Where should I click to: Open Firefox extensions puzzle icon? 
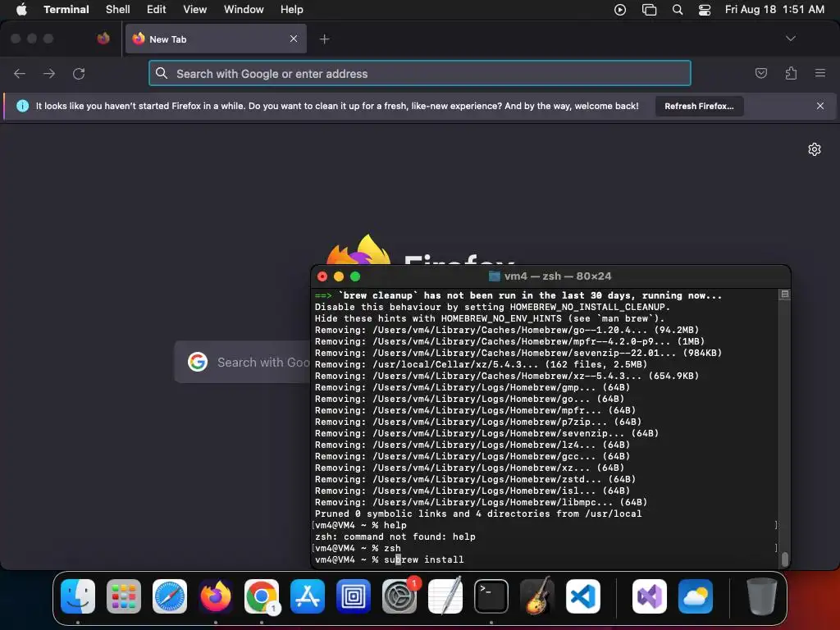tap(791, 73)
